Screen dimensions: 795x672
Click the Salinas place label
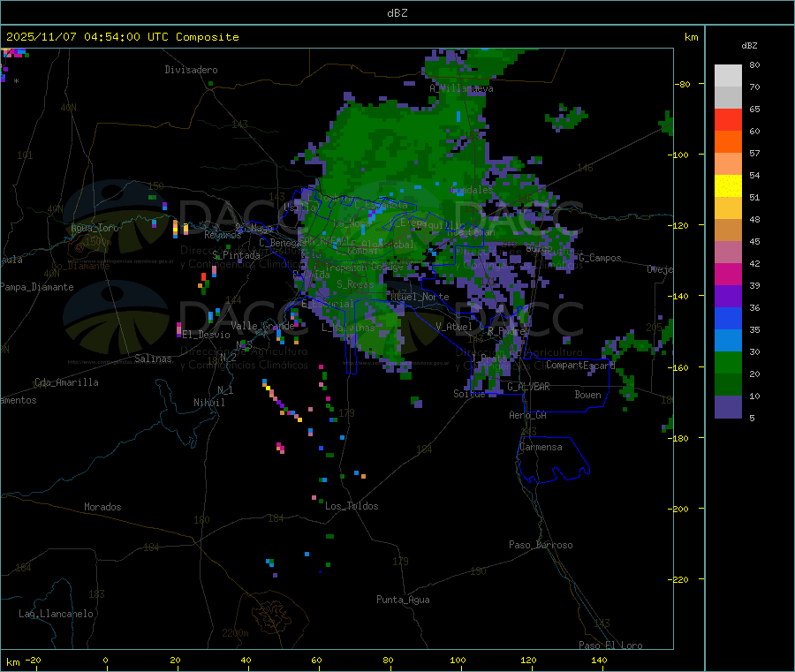[153, 359]
